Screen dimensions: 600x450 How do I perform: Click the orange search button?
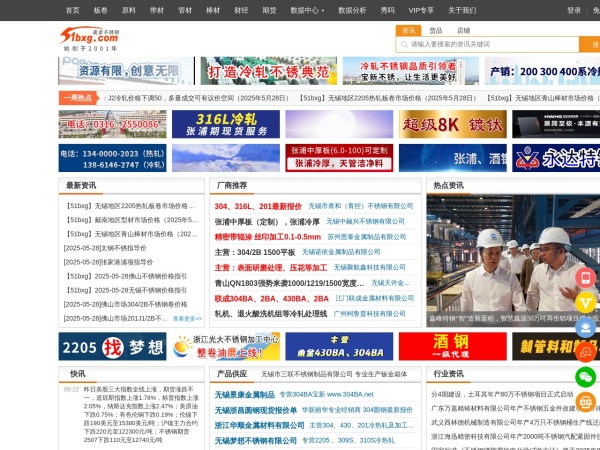coord(590,44)
